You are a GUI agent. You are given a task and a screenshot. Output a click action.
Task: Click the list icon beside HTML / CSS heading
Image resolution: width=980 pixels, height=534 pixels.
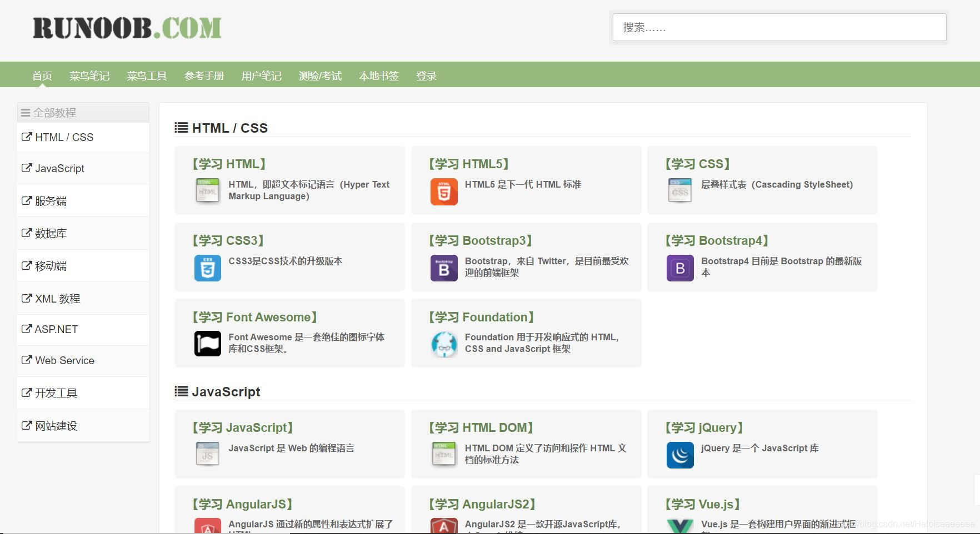[181, 128]
